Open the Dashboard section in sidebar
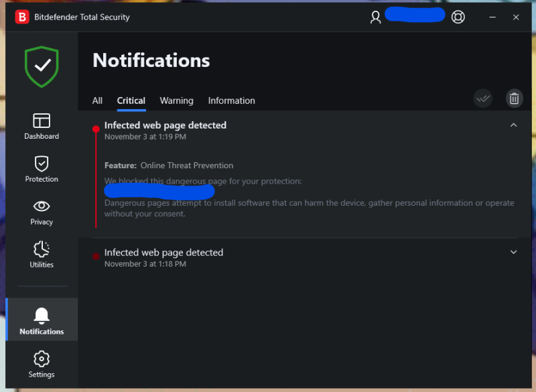 click(42, 127)
